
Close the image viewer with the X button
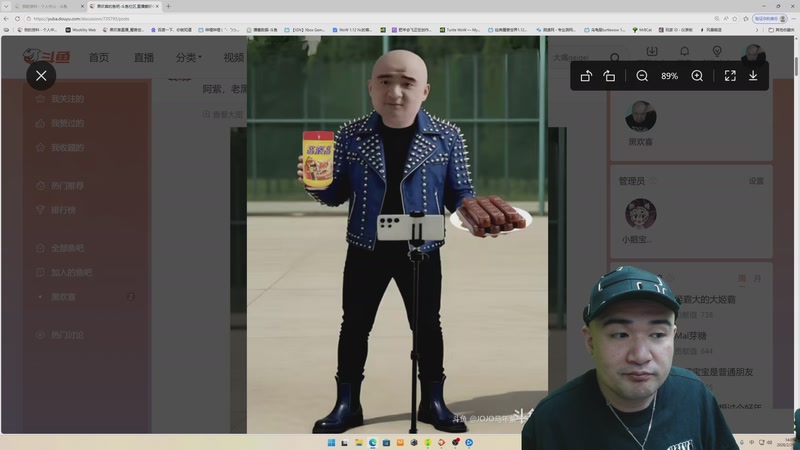click(41, 76)
